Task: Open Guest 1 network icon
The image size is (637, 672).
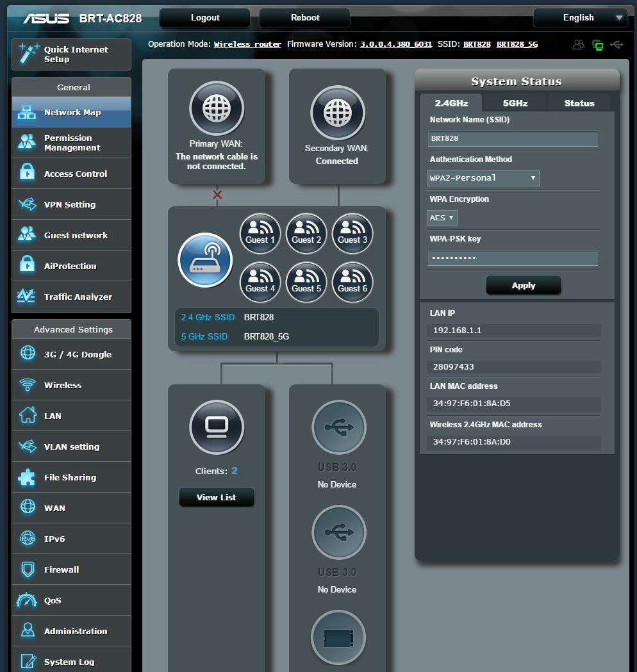Action: 260,234
